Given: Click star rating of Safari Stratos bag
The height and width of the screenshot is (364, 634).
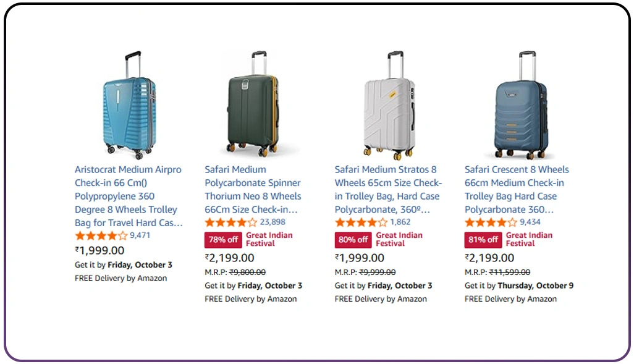Looking at the screenshot, I should coord(361,222).
